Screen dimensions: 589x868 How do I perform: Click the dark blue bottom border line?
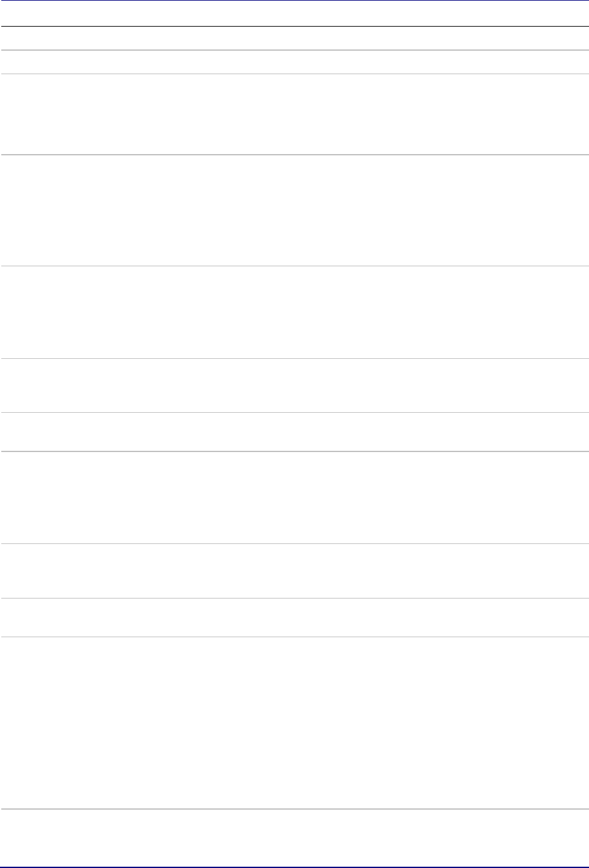[x=294, y=866]
